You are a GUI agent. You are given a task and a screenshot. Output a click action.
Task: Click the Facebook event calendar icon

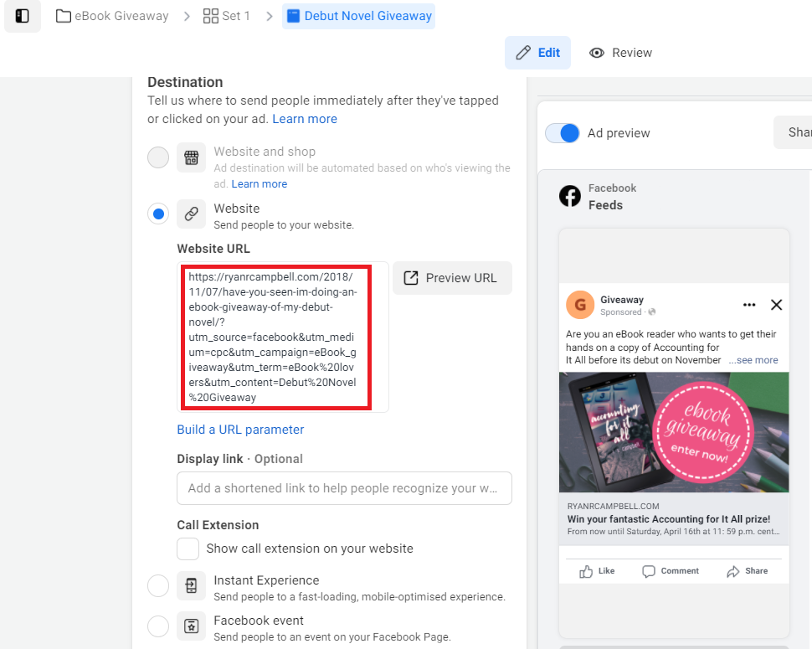pyautogui.click(x=191, y=626)
